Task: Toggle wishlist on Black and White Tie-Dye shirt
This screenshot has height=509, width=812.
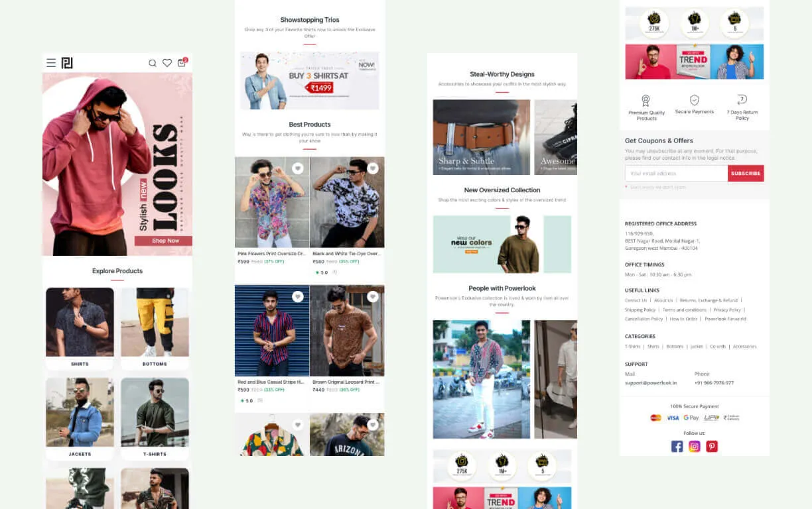Action: [x=373, y=168]
